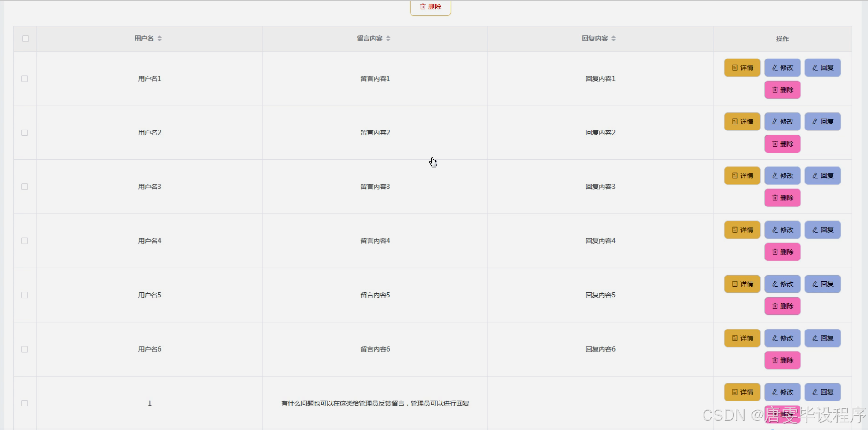Viewport: 868px width, 430px height.
Task: Click pink 删除 for 用户名5 row
Action: coord(782,306)
